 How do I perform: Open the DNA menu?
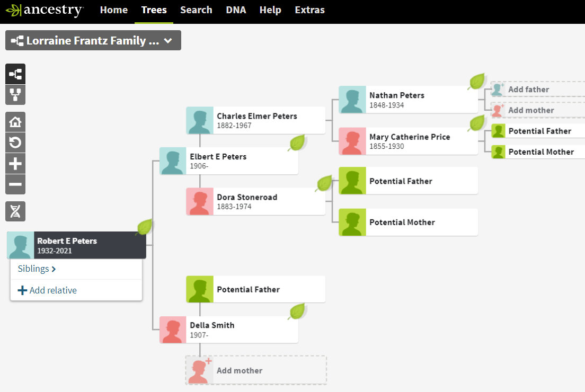pyautogui.click(x=236, y=10)
